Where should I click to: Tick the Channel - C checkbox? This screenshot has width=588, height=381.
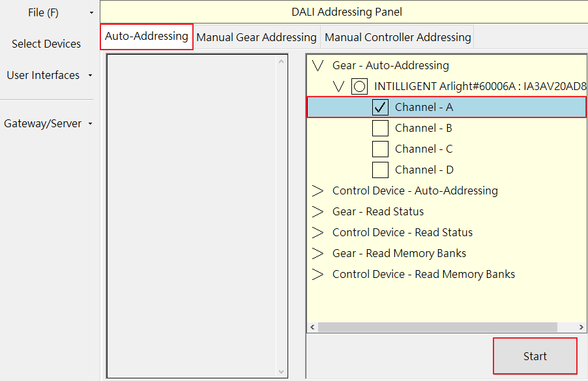pos(380,149)
